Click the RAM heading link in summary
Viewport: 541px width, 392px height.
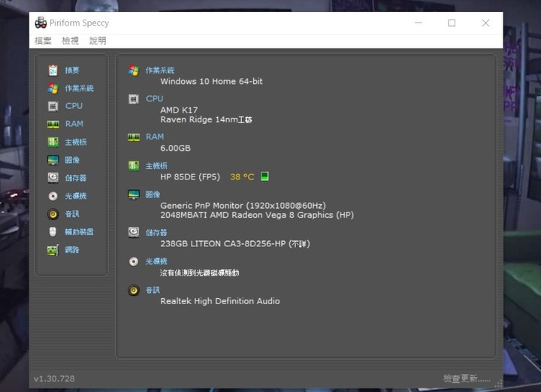click(155, 137)
